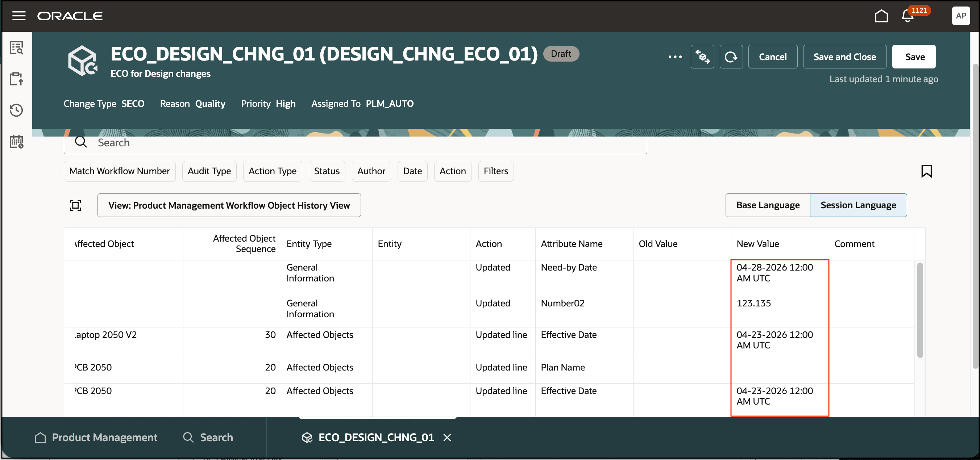Screen dimensions: 980x460
Task: Click the ECO change order cube icon
Action: pos(83,61)
